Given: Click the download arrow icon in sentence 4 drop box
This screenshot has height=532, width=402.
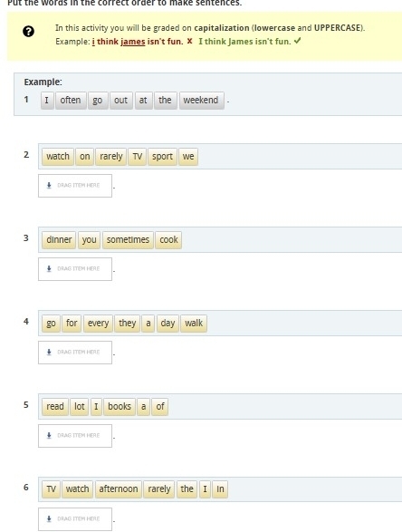Looking at the screenshot, I should point(49,353).
